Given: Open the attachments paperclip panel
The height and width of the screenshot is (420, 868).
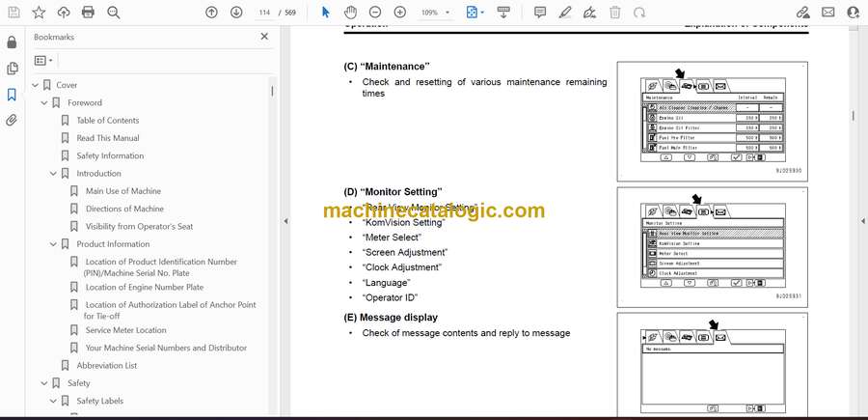Looking at the screenshot, I should [12, 121].
